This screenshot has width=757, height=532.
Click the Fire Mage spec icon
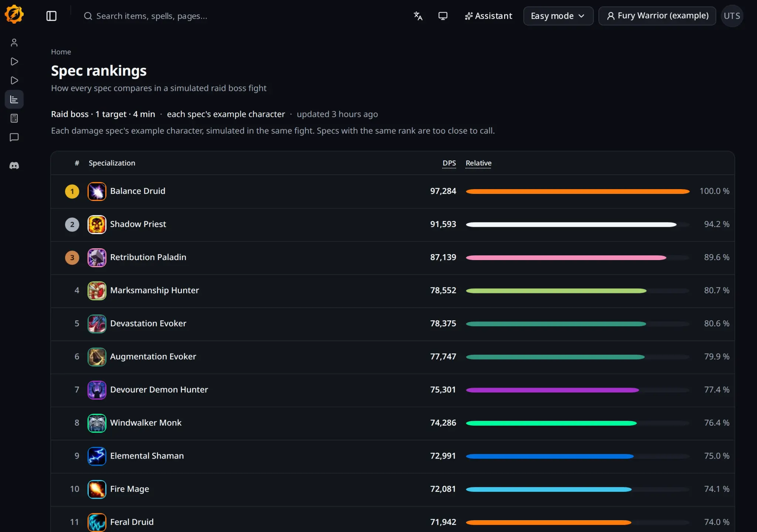[97, 489]
